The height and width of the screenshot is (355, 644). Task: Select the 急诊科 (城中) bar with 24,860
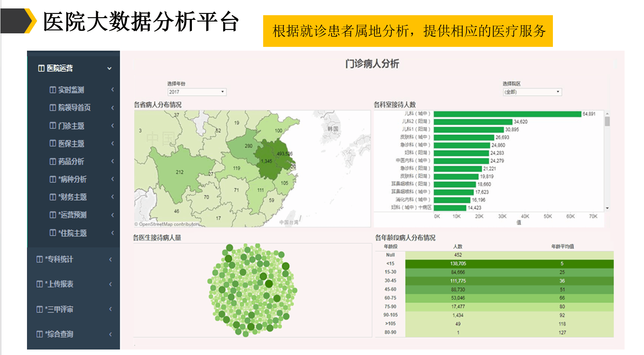point(462,145)
